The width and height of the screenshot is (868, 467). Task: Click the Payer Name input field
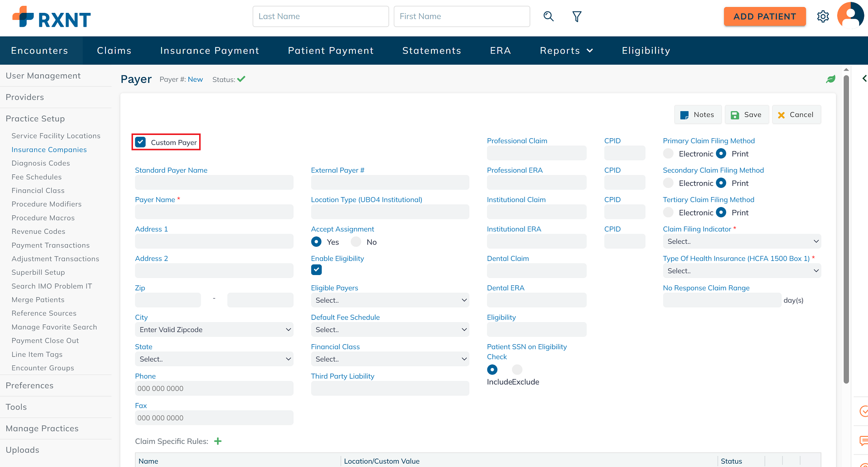click(214, 212)
